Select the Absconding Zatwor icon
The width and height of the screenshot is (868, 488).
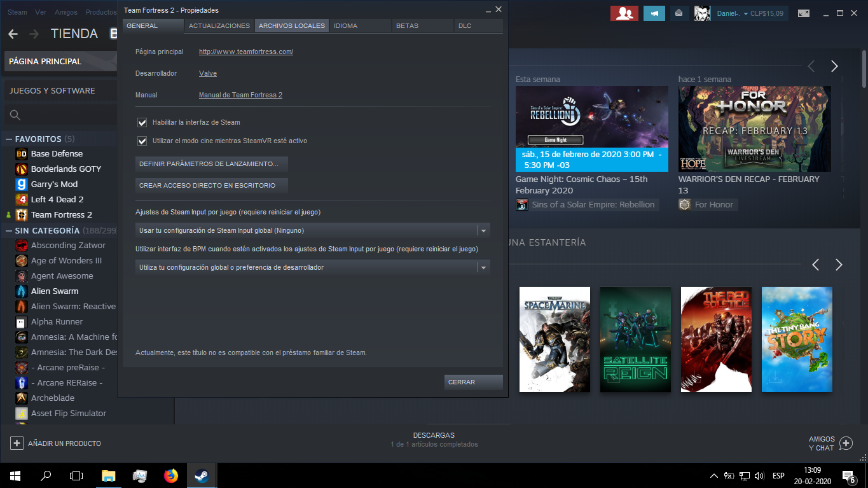pyautogui.click(x=22, y=245)
